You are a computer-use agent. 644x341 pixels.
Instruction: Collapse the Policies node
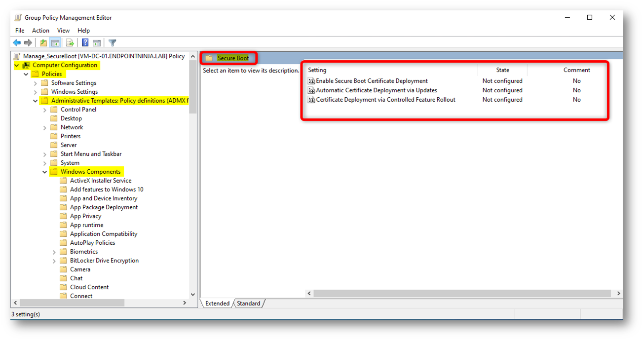pyautogui.click(x=26, y=74)
